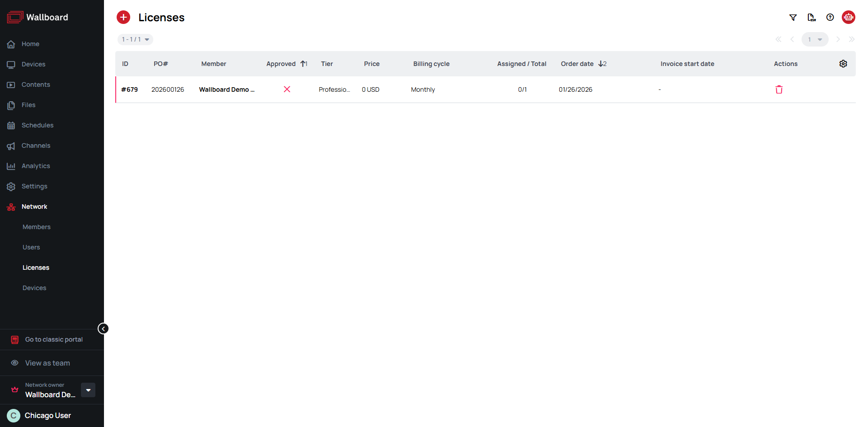Open Network owner account switcher dropdown
The image size is (868, 427).
pyautogui.click(x=88, y=389)
